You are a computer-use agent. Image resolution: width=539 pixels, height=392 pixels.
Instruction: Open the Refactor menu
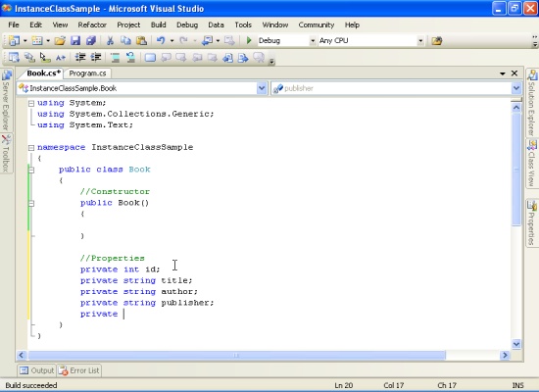coord(92,24)
